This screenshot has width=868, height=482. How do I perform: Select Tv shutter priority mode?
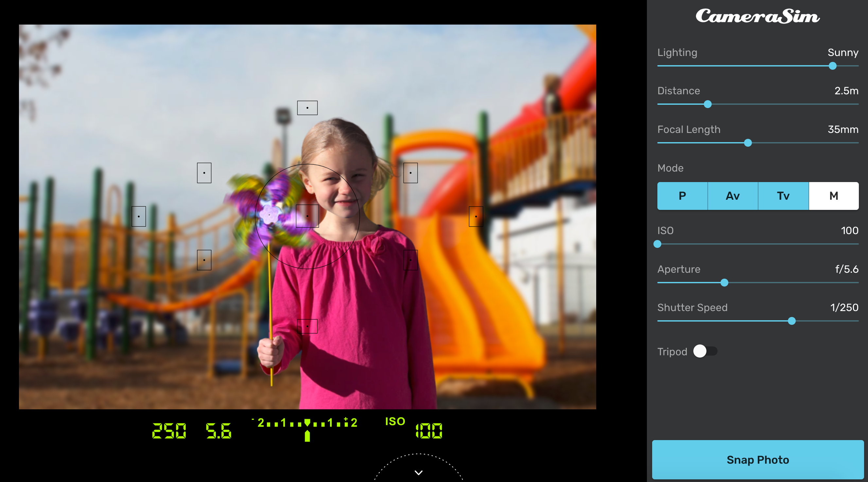pyautogui.click(x=783, y=196)
